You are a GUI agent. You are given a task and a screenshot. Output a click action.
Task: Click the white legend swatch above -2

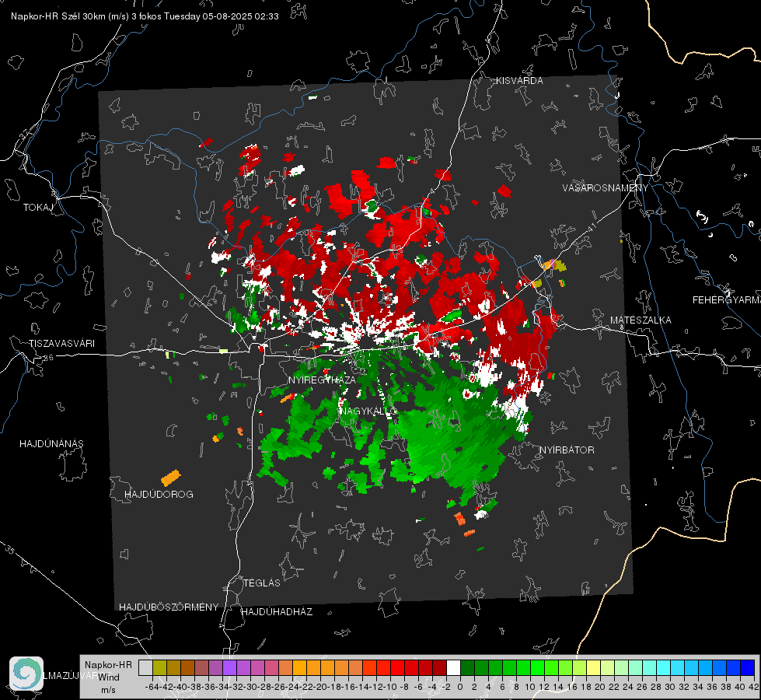(453, 667)
